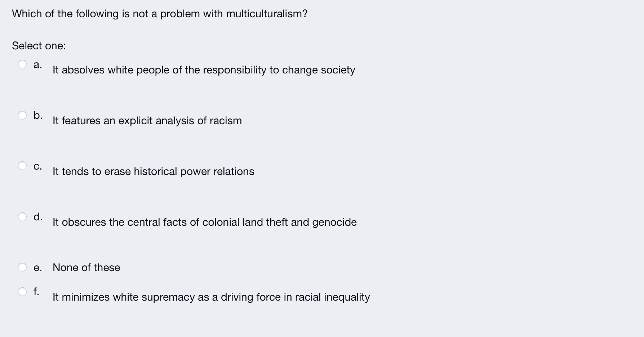Image resolution: width=644 pixels, height=337 pixels.
Task: Choose radio button for option c
Action: tap(22, 166)
